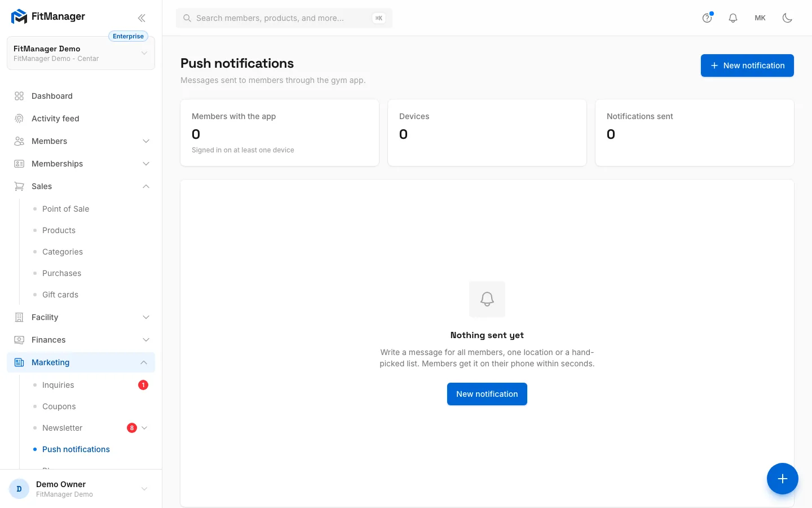Screen dimensions: 812x508
Task: Click the bell icon above Nothing sent yet
Action: 487,299
